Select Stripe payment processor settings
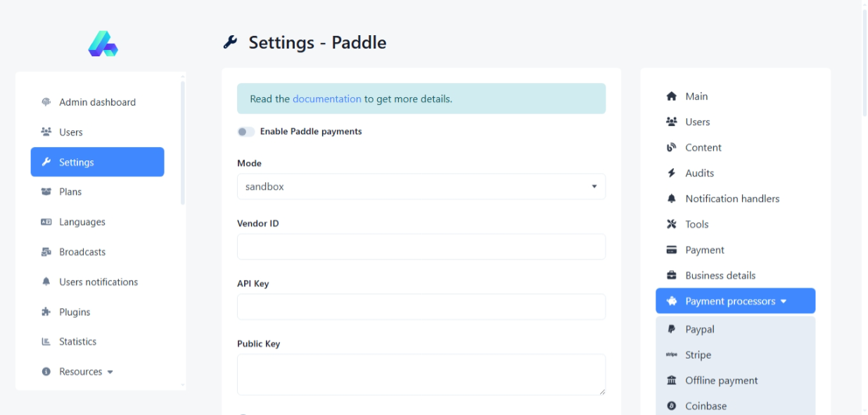The height and width of the screenshot is (415, 868). click(698, 355)
